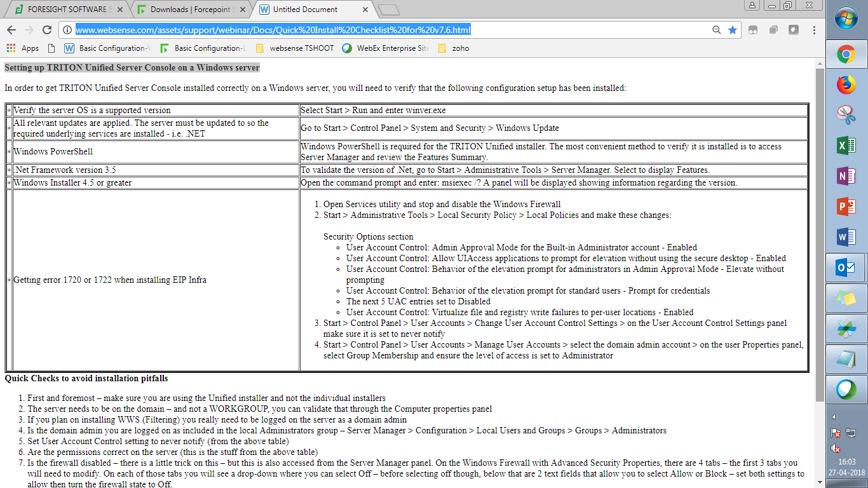The height and width of the screenshot is (488, 868).
Task: Close the Downloads | Forcepoint tab
Action: coord(242,10)
